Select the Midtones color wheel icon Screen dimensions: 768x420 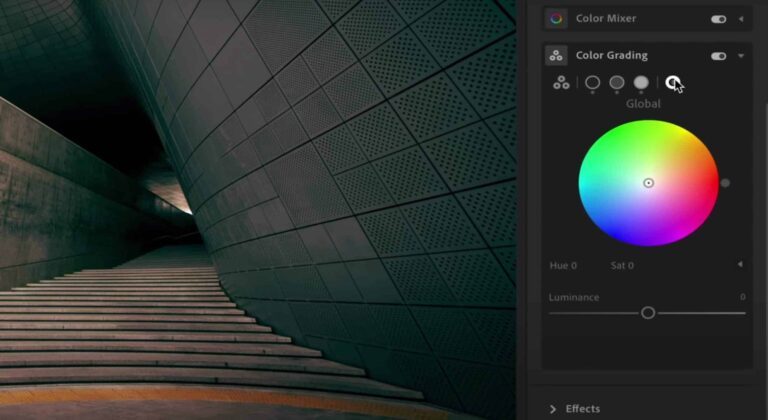coord(617,83)
